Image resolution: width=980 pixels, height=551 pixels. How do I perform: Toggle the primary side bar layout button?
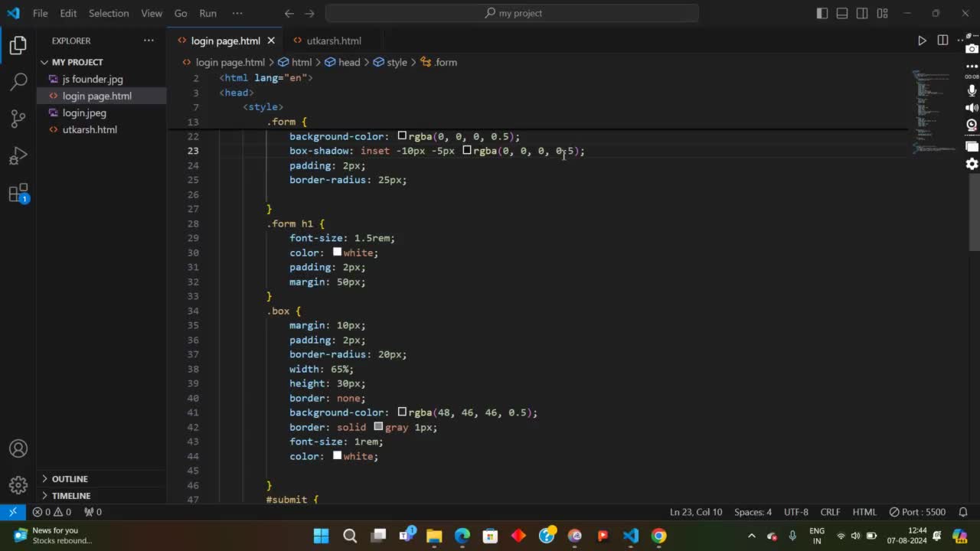tap(822, 13)
